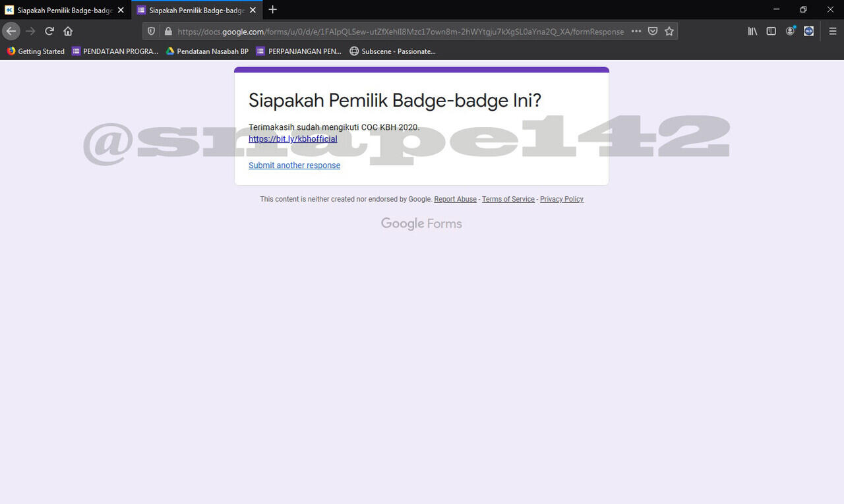The image size is (844, 504).
Task: Toggle the sidebar view
Action: [771, 31]
